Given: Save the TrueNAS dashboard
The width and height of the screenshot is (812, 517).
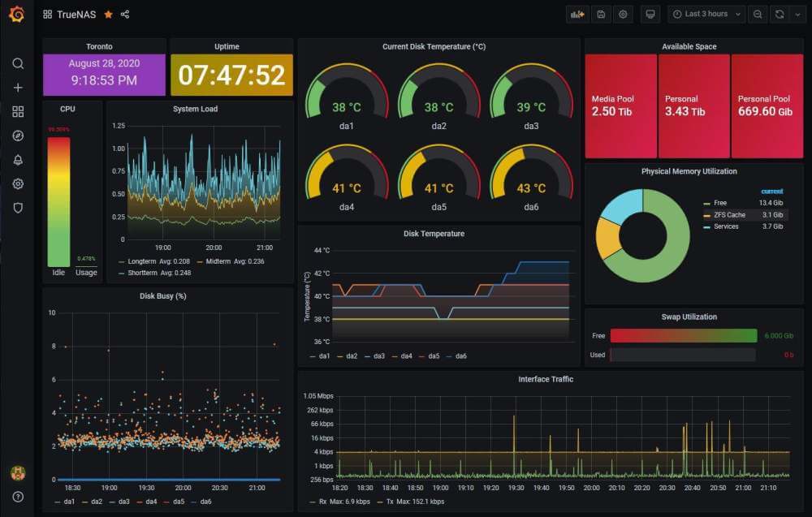Looking at the screenshot, I should [x=600, y=14].
